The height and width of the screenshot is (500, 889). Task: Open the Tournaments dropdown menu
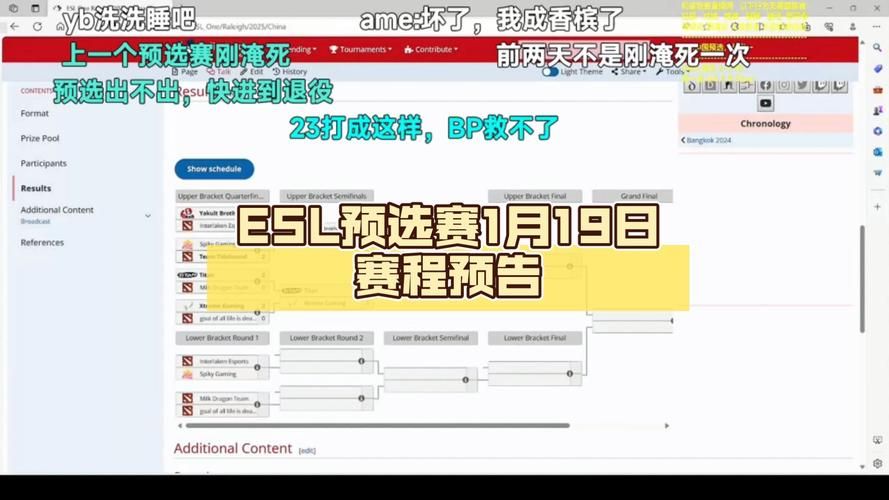[x=361, y=49]
